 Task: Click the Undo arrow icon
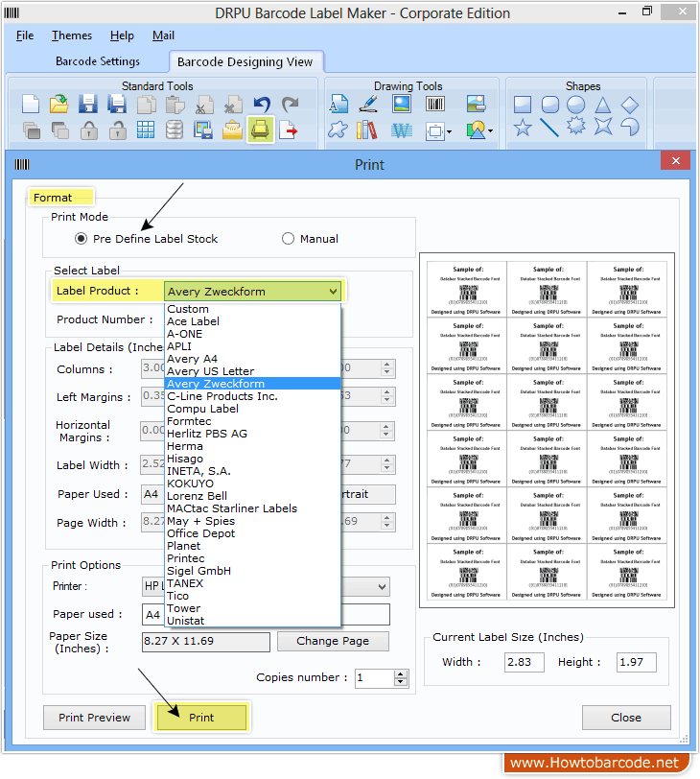click(x=261, y=105)
